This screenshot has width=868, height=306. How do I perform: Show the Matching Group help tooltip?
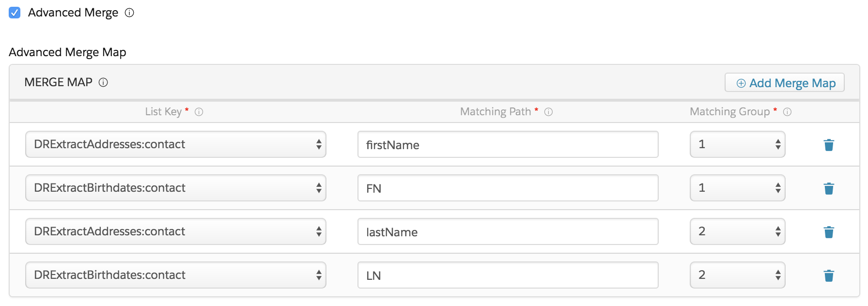point(787,112)
